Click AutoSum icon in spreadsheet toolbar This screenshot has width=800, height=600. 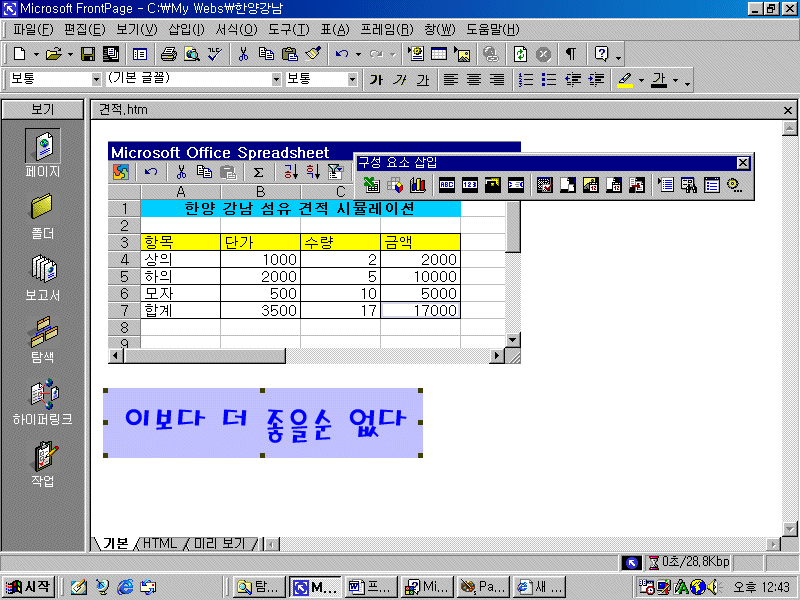pyautogui.click(x=259, y=172)
